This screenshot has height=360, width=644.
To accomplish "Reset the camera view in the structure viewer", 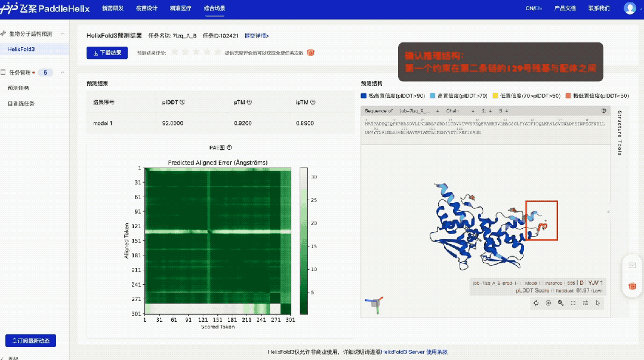I will click(x=536, y=303).
